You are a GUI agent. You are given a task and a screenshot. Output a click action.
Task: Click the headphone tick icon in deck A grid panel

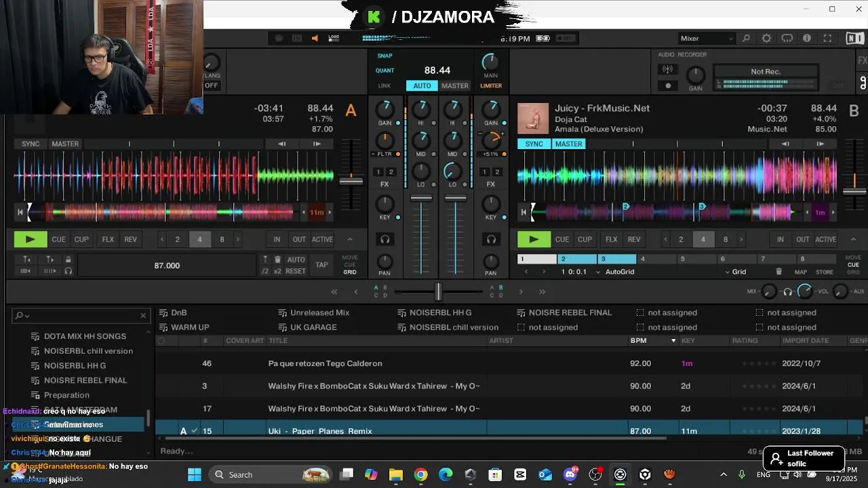68,271
